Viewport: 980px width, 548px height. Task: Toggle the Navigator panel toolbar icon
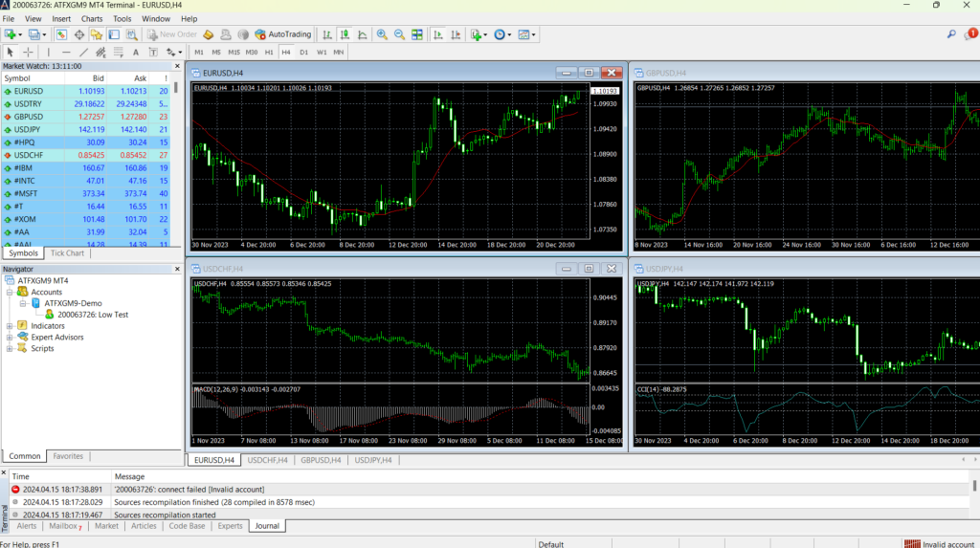[97, 35]
